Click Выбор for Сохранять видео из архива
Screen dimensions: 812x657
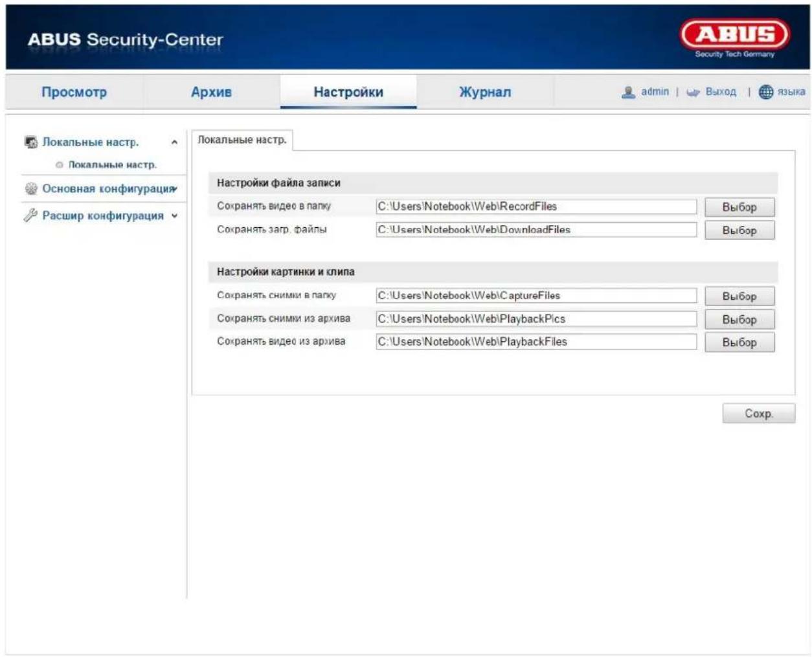coord(739,342)
